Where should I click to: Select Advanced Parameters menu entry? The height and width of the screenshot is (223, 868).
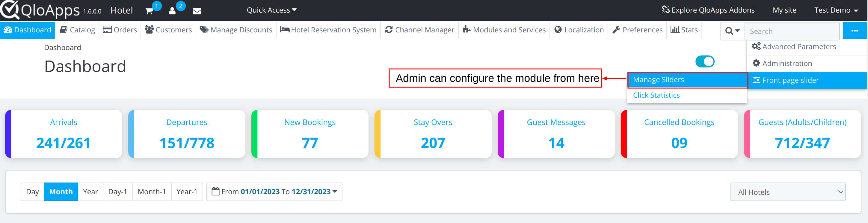(807, 47)
